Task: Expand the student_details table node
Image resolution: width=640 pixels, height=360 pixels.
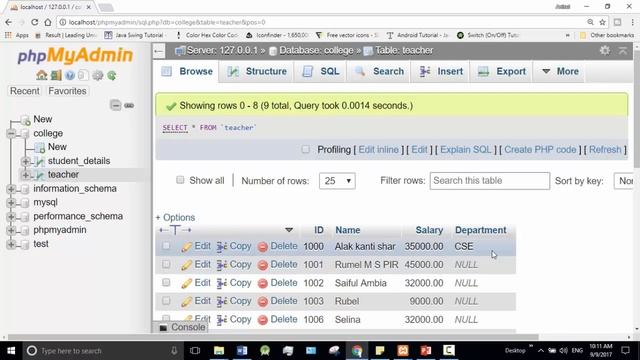Action: 25,161
